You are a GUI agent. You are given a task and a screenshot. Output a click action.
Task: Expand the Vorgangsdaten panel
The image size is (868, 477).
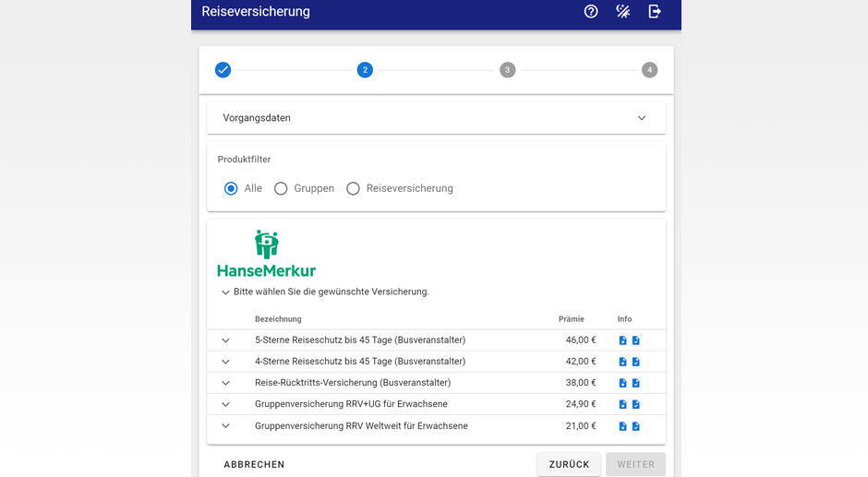tap(642, 118)
